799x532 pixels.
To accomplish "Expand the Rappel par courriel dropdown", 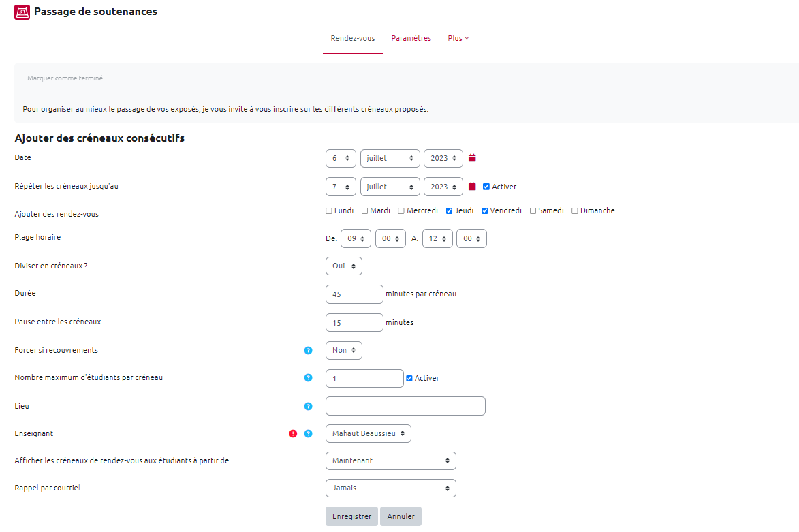I will point(390,488).
